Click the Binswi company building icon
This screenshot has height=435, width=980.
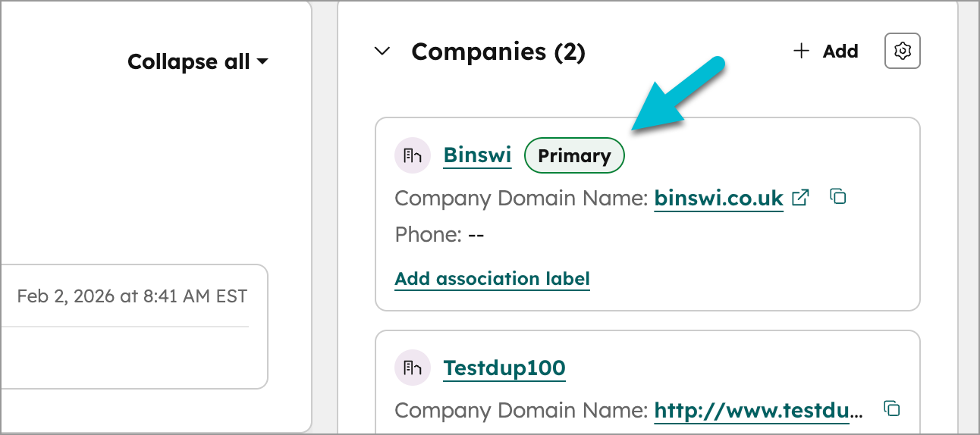click(x=413, y=155)
